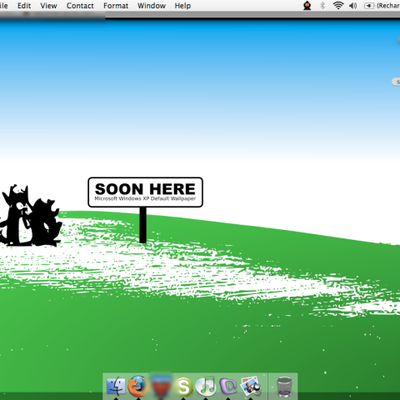
Task: Click the red-faced figure menu bar icon
Action: click(x=307, y=6)
